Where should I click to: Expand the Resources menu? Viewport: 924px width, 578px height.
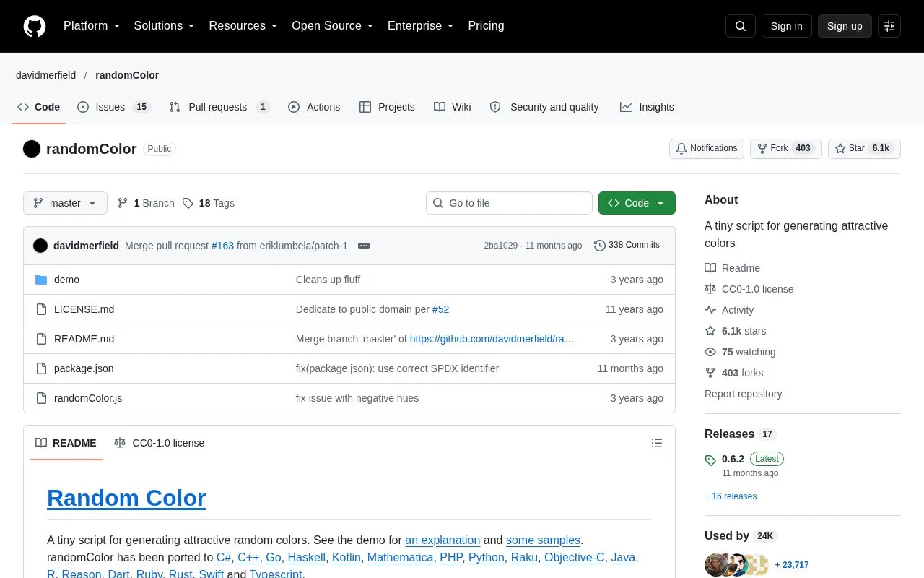(x=243, y=26)
